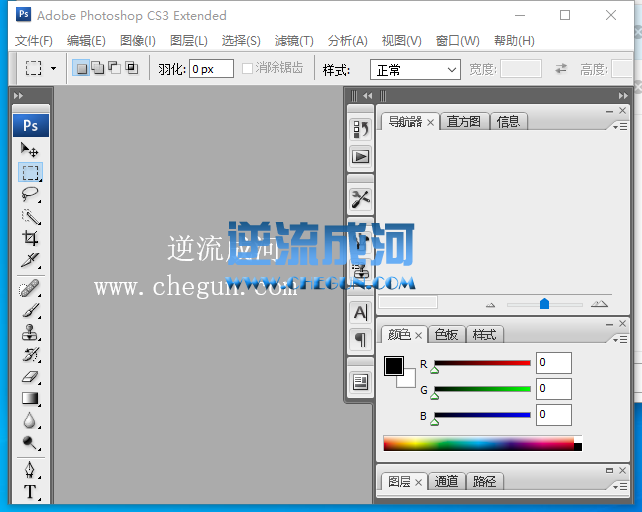Open the 样式 style dropdown
This screenshot has width=642, height=512.
(415, 70)
